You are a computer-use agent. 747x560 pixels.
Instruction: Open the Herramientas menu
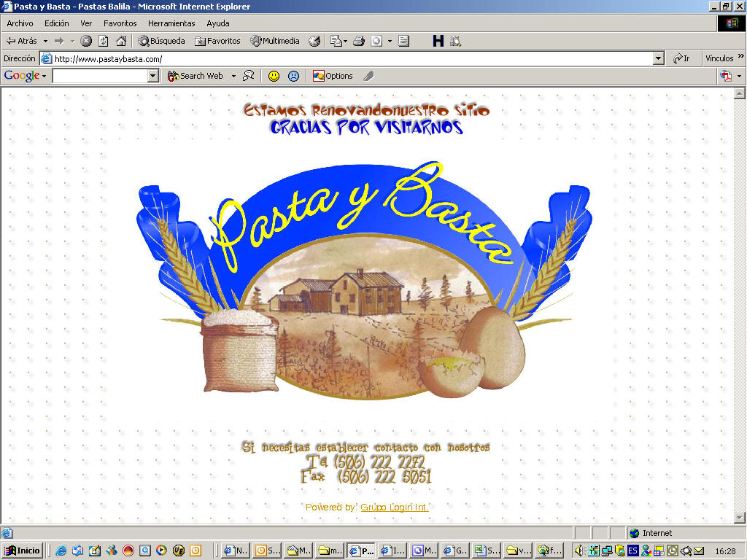pos(171,23)
